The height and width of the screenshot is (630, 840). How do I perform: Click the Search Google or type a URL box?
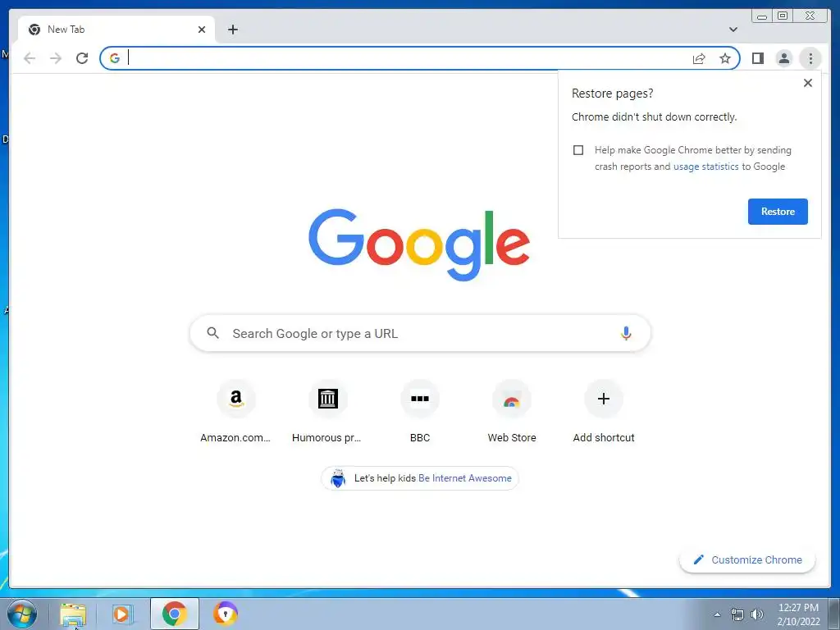421,334
